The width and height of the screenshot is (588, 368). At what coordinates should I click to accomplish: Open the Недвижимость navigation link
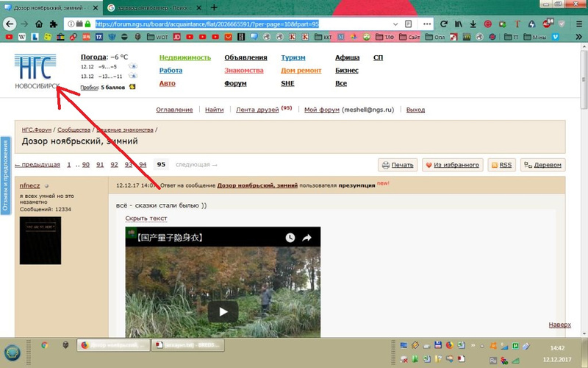pos(184,57)
